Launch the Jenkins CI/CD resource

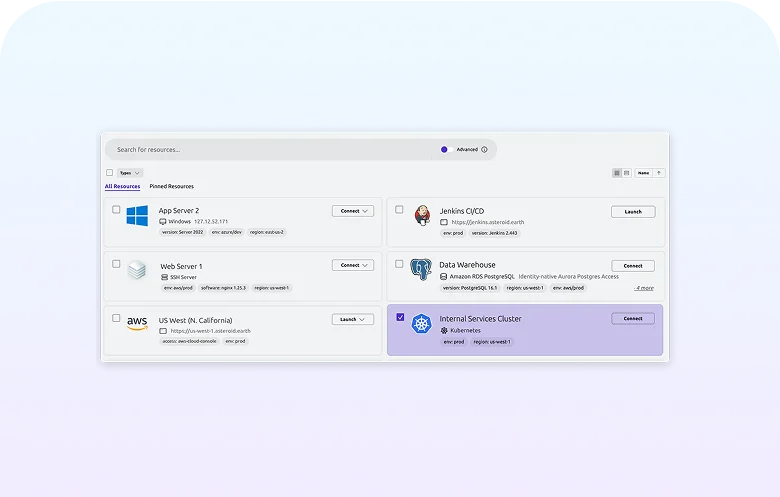tap(633, 212)
